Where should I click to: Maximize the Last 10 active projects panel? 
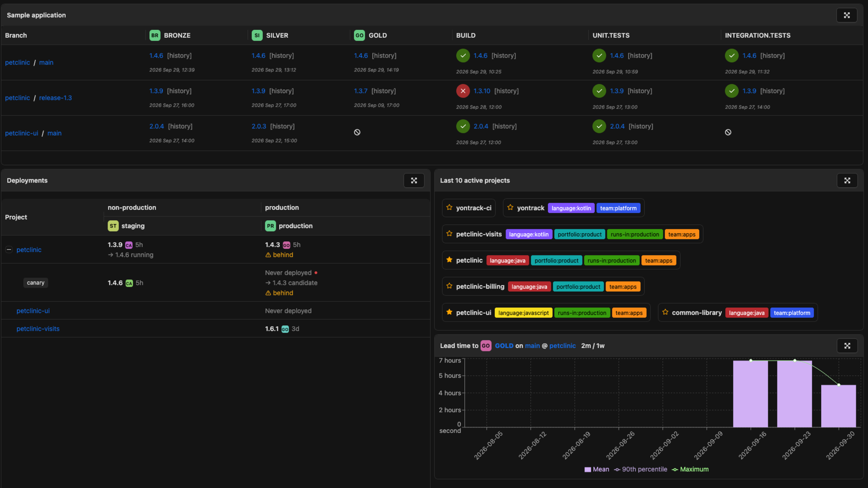(847, 181)
